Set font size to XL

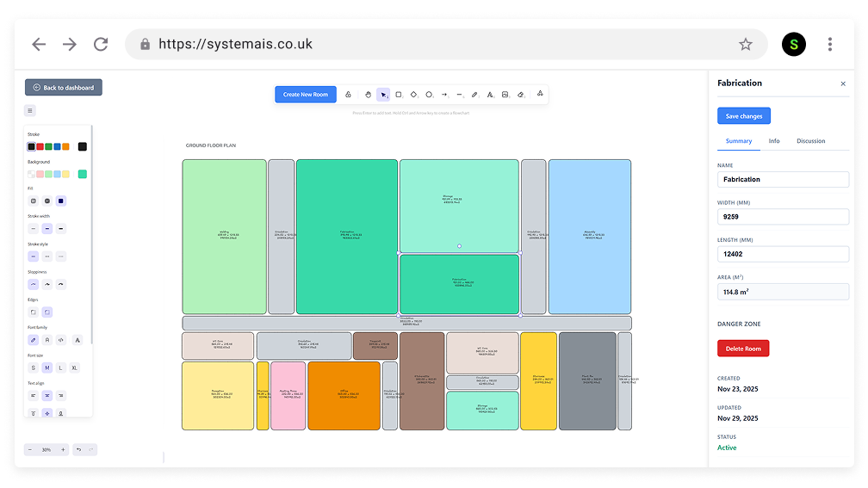point(75,368)
